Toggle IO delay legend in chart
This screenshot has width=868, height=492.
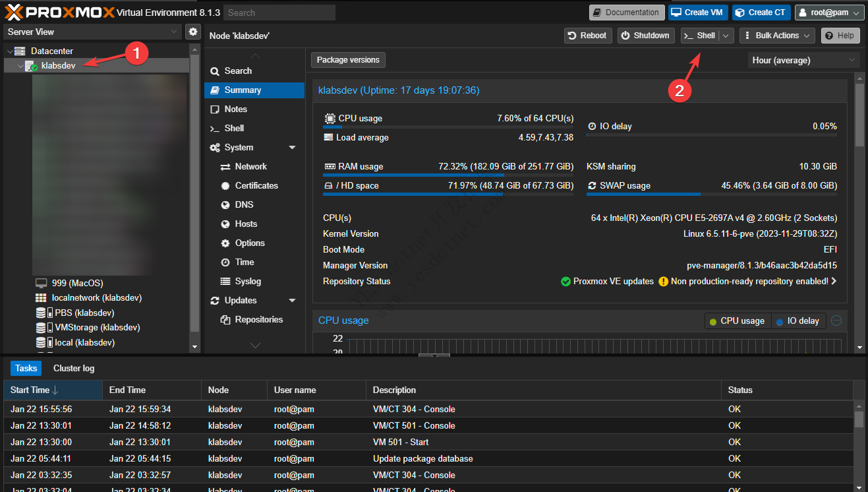tap(797, 321)
